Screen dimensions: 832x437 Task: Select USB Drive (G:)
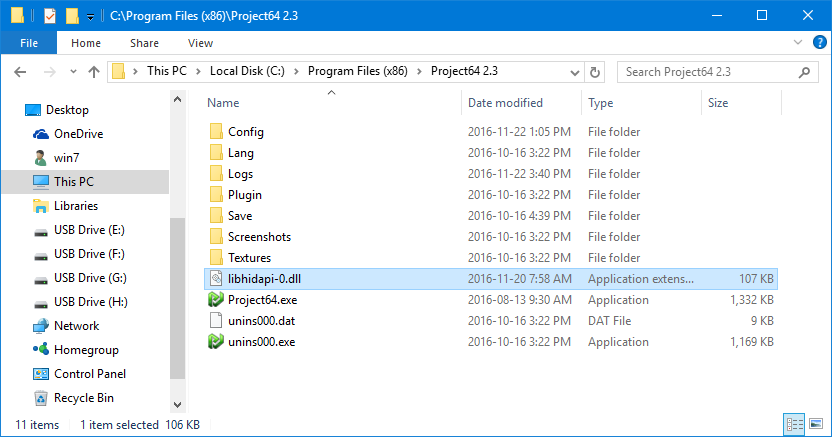(90, 278)
